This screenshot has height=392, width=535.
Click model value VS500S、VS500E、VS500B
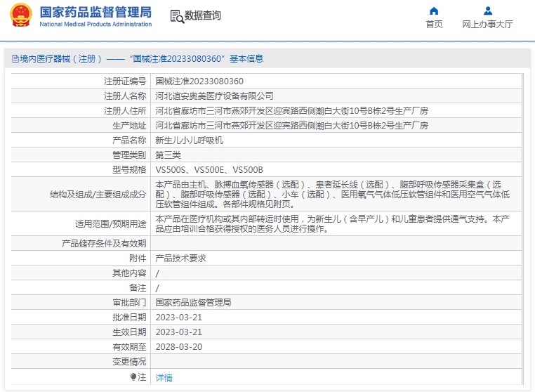209,170
